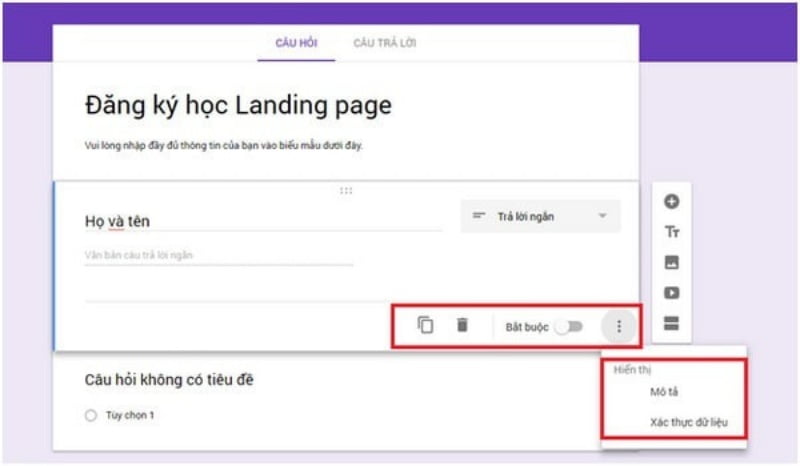Duplicate the Họ và tên question

tap(426, 325)
